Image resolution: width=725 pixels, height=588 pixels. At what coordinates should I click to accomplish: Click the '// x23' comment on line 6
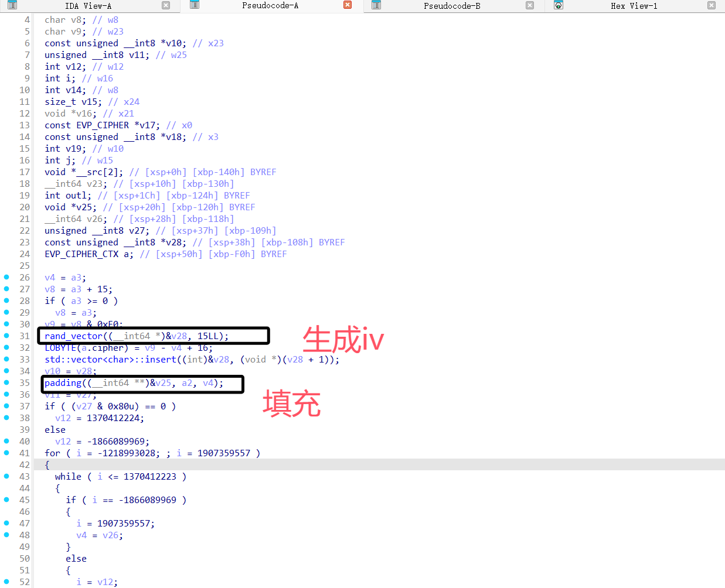click(x=208, y=43)
